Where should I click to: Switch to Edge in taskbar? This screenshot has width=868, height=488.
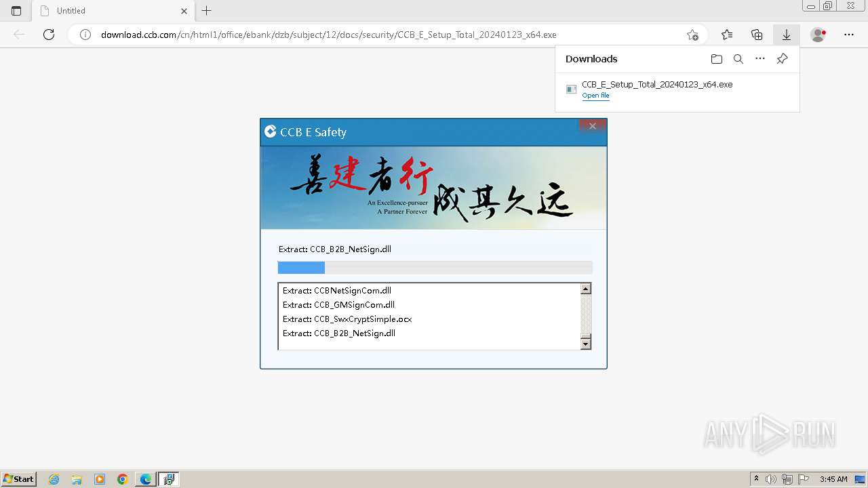pos(146,479)
